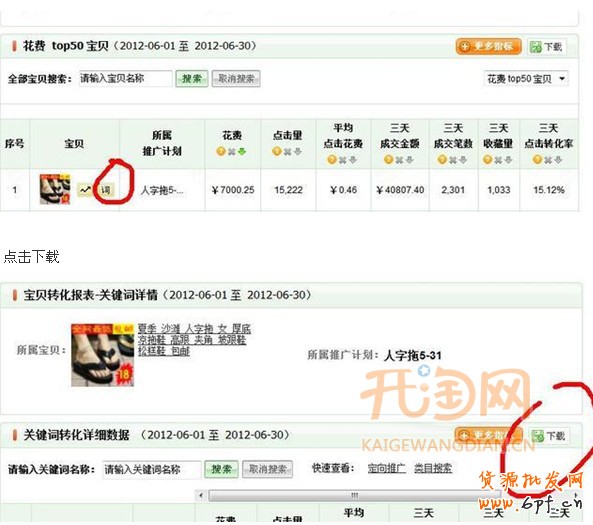Click the 词 keyword icon in row 1

106,189
